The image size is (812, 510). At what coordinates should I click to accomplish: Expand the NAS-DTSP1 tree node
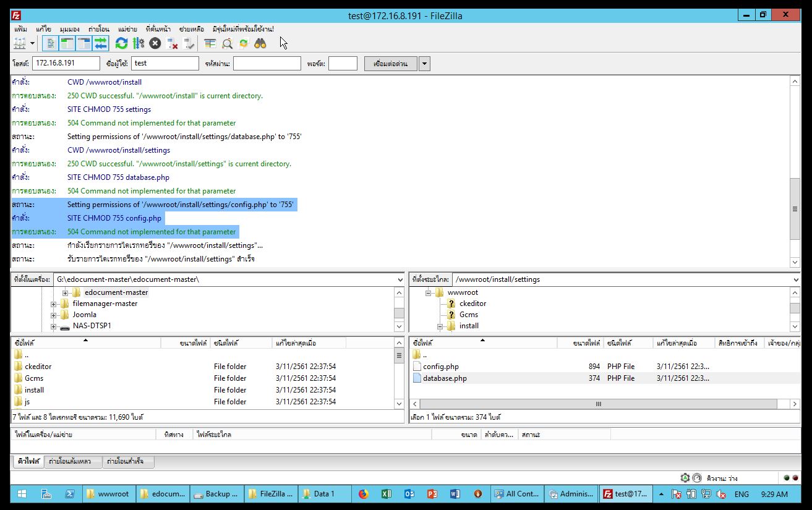click(54, 326)
